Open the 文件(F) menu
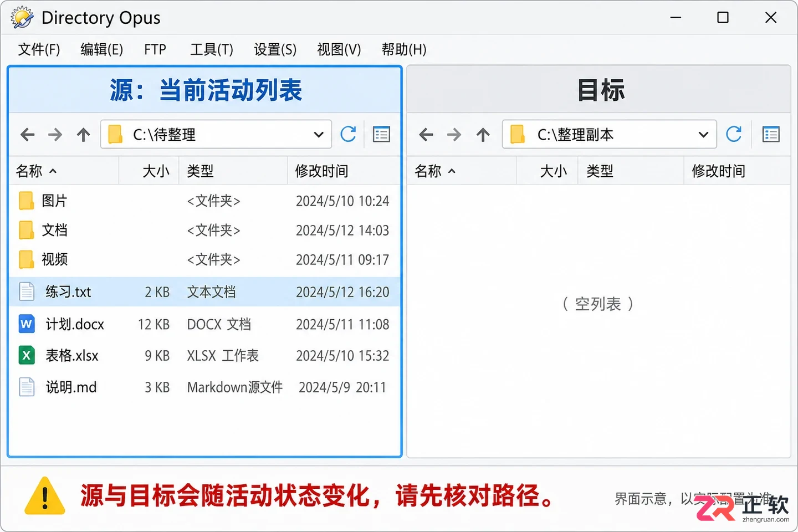This screenshot has height=532, width=798. pos(39,50)
